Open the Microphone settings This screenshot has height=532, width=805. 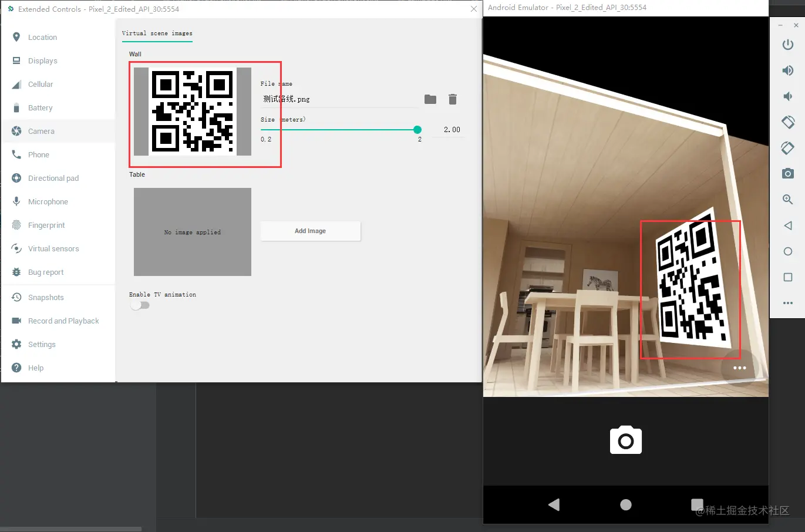click(58, 201)
